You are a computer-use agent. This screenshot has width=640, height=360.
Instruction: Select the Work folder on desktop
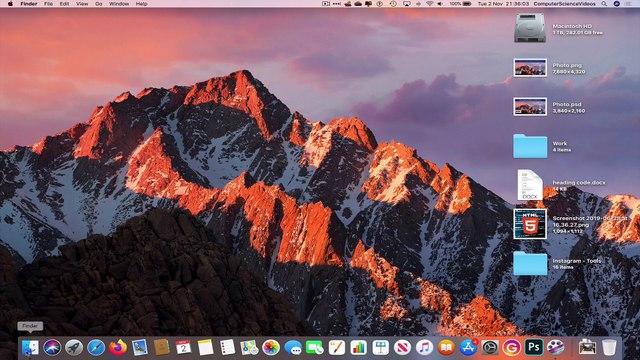(530, 146)
